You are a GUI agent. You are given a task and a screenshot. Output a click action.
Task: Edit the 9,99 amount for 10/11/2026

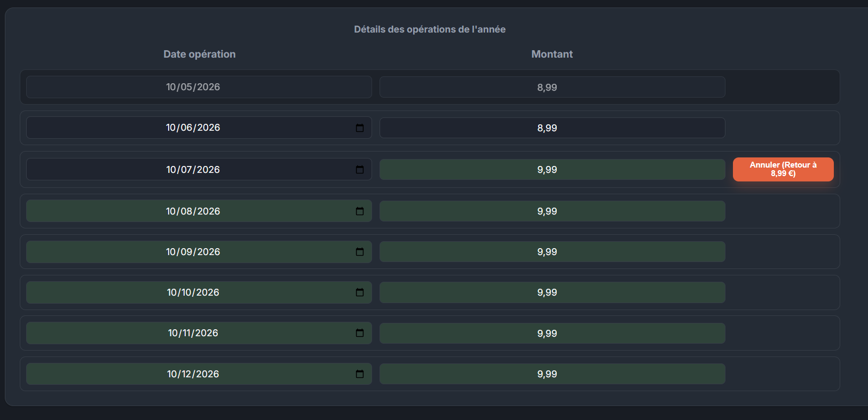coord(552,333)
